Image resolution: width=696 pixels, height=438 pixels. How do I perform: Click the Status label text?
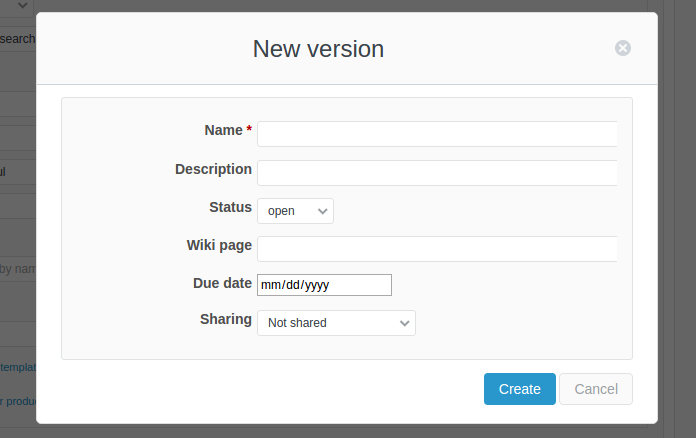(x=230, y=207)
